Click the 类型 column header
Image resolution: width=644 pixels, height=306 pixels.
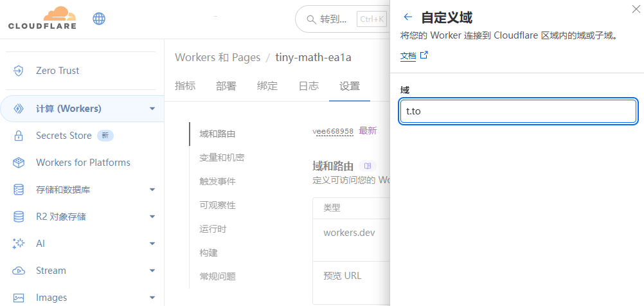332,208
